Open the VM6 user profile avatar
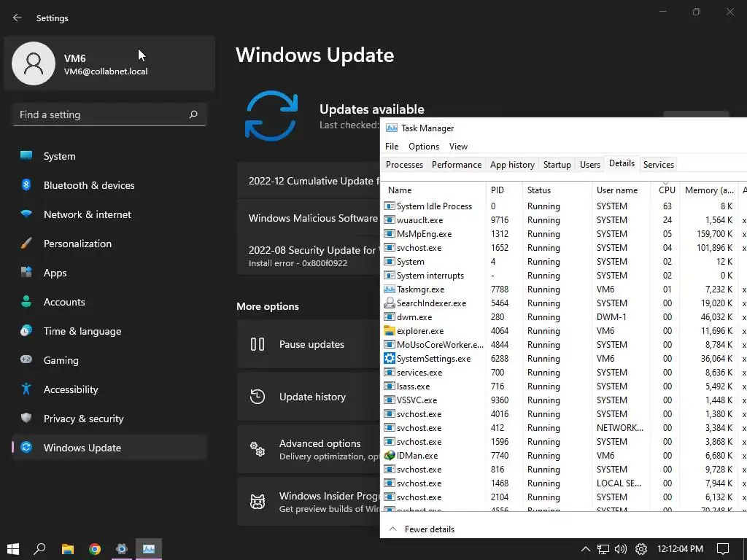This screenshot has height=560, width=747. [x=34, y=63]
